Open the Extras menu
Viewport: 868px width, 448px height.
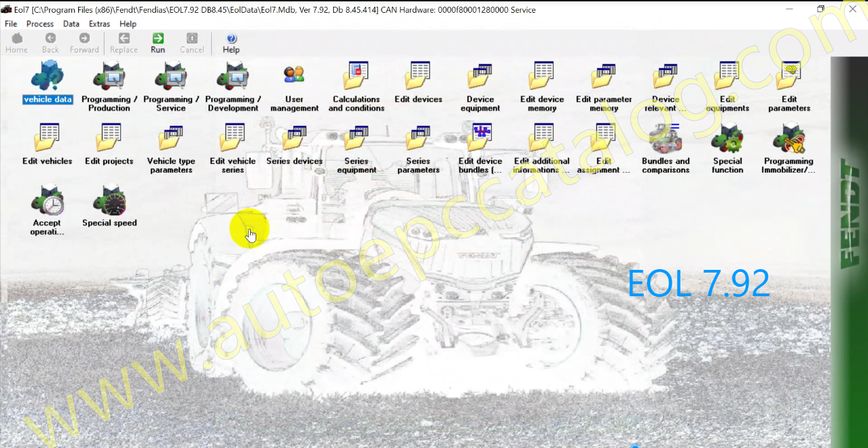[x=99, y=24]
